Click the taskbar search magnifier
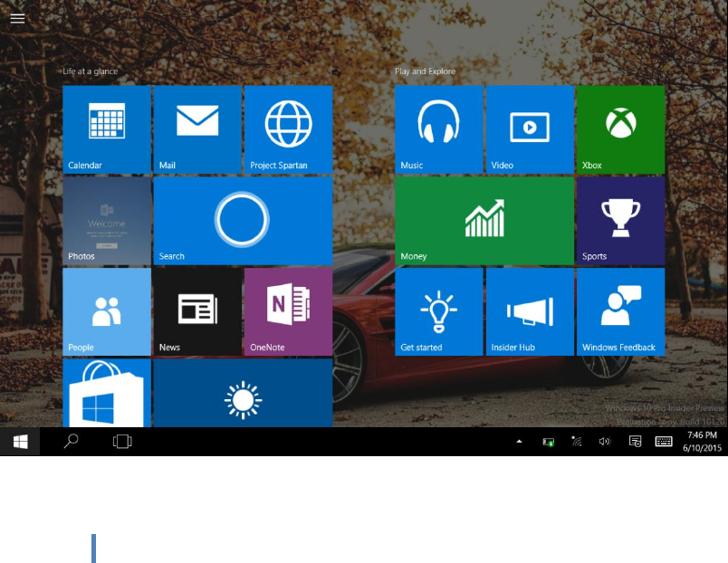 click(x=71, y=441)
